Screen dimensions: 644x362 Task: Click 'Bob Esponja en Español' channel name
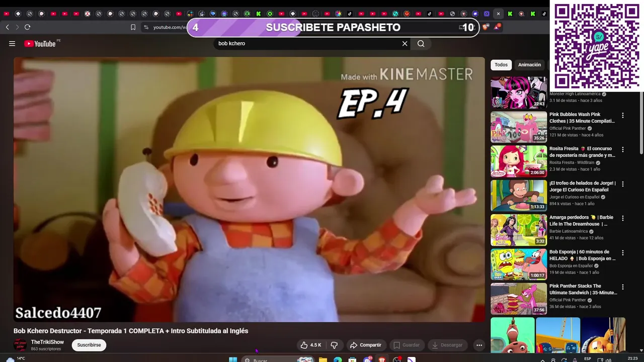(x=571, y=265)
